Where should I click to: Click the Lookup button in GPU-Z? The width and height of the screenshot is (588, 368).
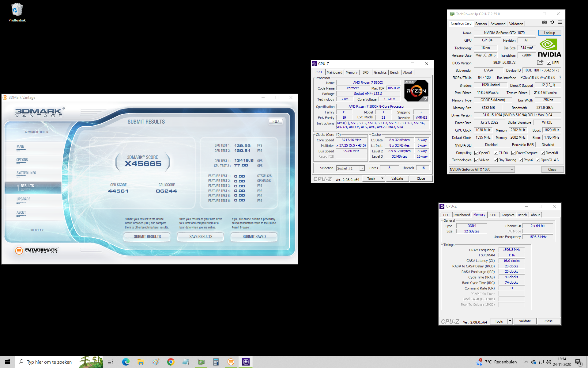pos(549,33)
